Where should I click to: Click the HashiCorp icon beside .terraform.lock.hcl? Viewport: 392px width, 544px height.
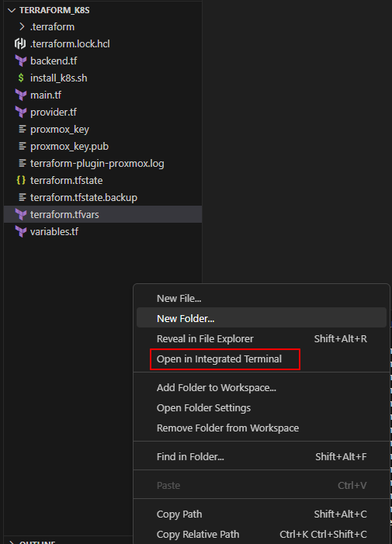coord(20,43)
